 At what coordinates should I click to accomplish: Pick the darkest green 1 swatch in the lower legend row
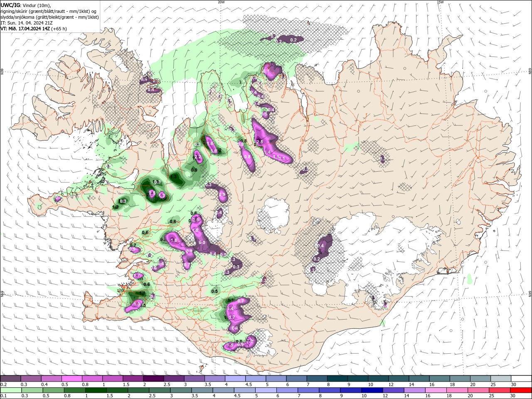(x=96, y=390)
